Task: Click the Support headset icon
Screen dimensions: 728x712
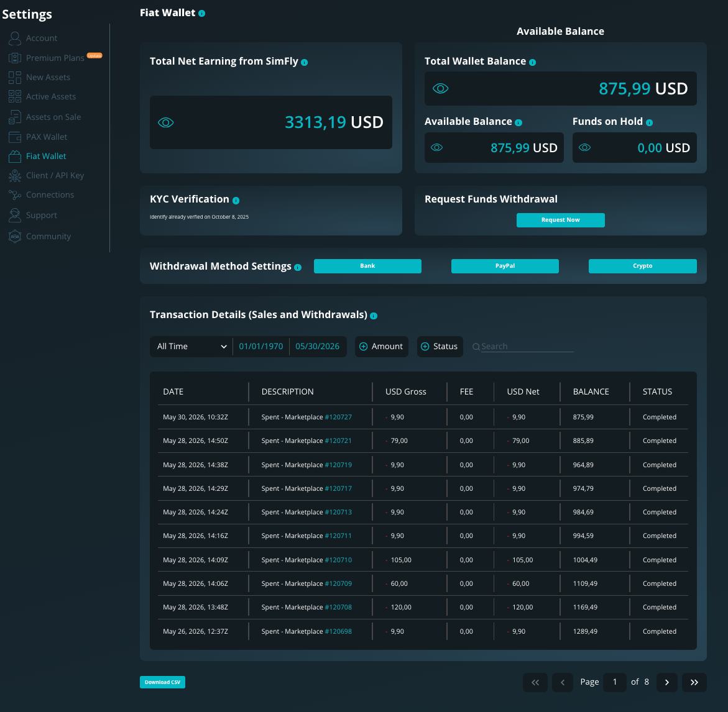Action: [15, 215]
